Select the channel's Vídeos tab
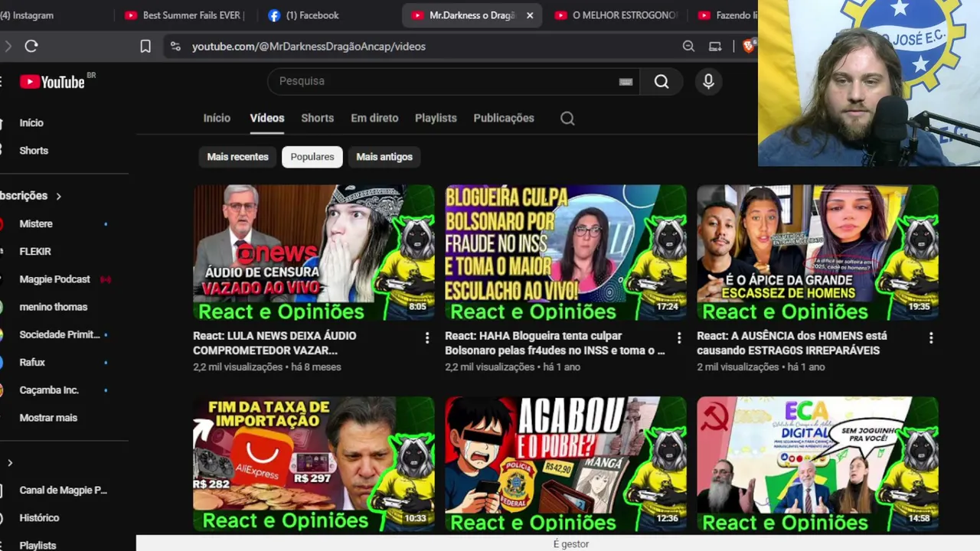Image resolution: width=980 pixels, height=551 pixels. [267, 118]
